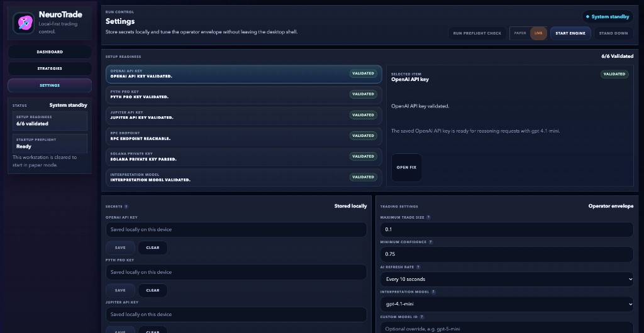This screenshot has height=333, width=644.
Task: Click the 'Stored locally' label
Action: pyautogui.click(x=350, y=206)
